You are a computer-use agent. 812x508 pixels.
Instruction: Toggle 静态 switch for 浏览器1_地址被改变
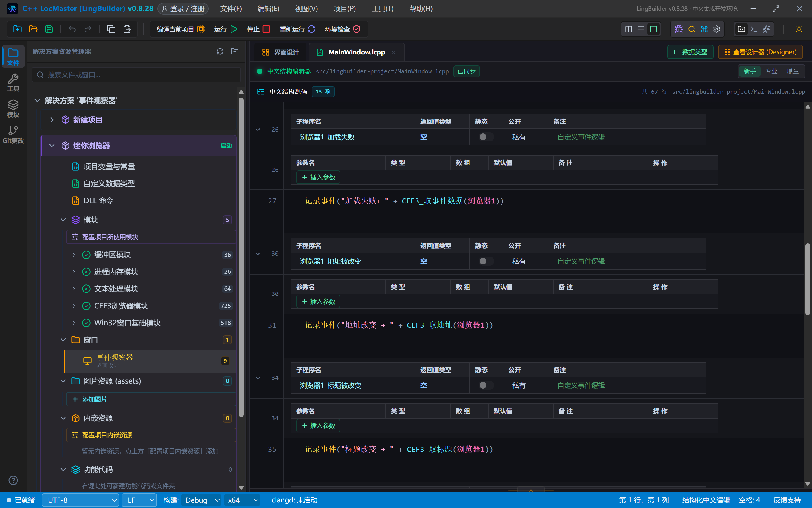coord(486,261)
